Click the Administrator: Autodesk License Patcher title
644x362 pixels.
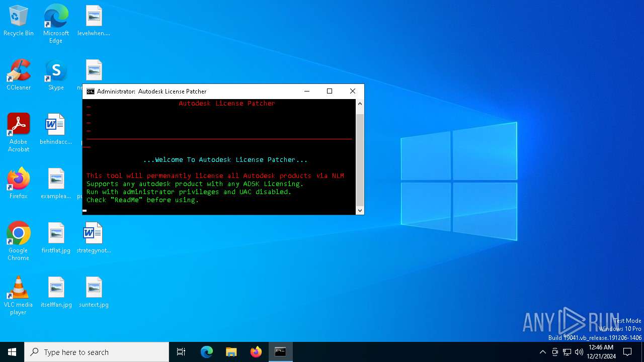click(151, 92)
